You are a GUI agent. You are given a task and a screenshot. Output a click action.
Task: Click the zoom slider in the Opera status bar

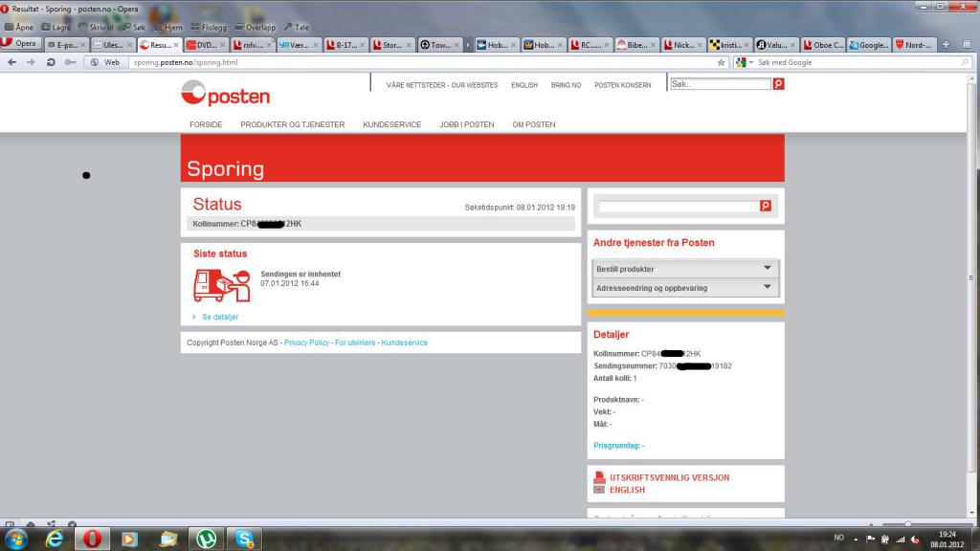coord(909,524)
